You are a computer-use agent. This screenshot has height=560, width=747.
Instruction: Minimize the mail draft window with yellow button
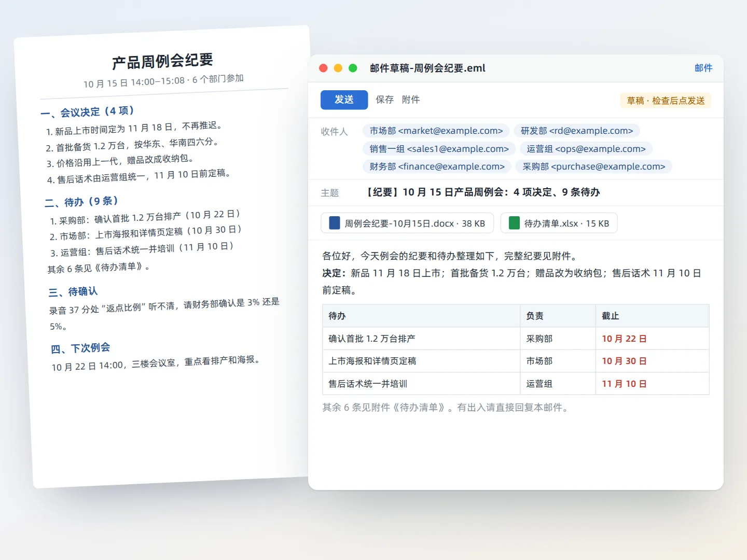point(338,68)
